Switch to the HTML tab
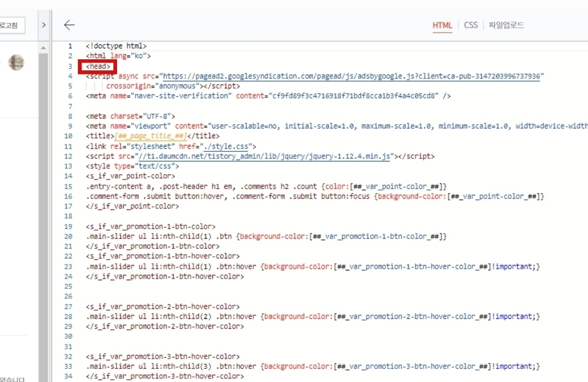 [x=442, y=26]
